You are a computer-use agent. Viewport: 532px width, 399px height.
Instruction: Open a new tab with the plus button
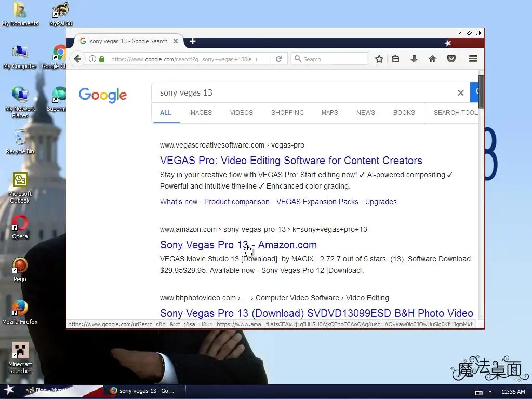[x=193, y=41]
